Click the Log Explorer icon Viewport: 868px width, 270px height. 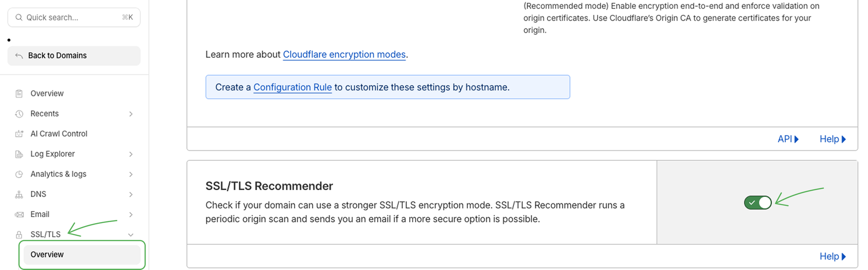click(19, 154)
